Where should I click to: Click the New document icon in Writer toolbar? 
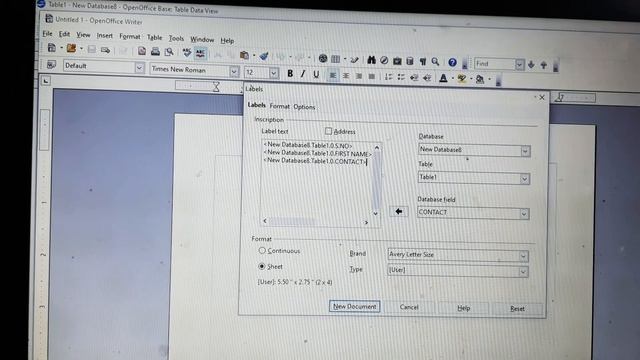pos(51,47)
